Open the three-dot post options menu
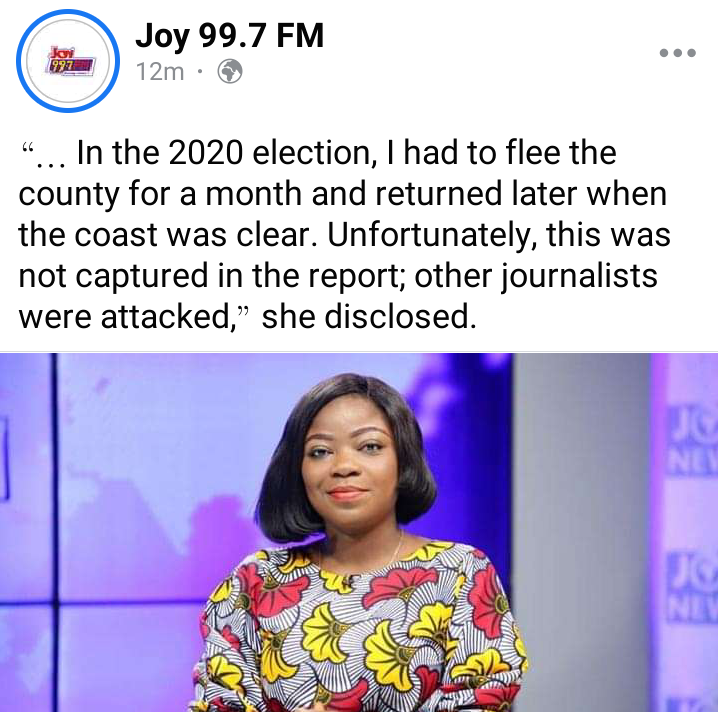The image size is (718, 712). click(678, 53)
